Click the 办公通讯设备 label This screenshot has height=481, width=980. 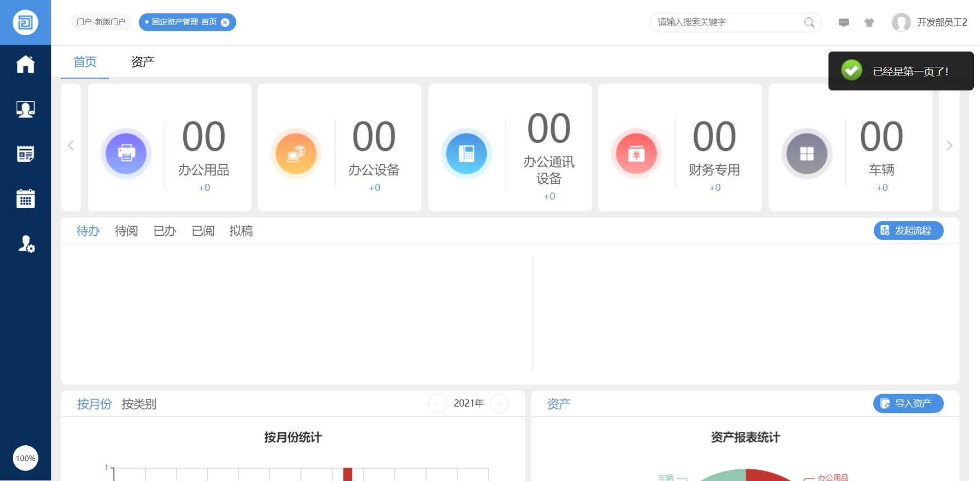point(549,170)
